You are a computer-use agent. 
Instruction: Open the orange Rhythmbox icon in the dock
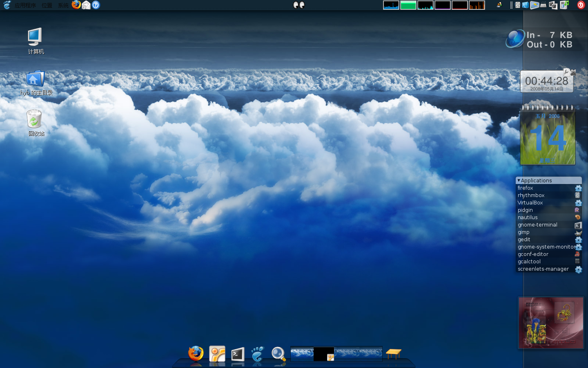tap(217, 354)
